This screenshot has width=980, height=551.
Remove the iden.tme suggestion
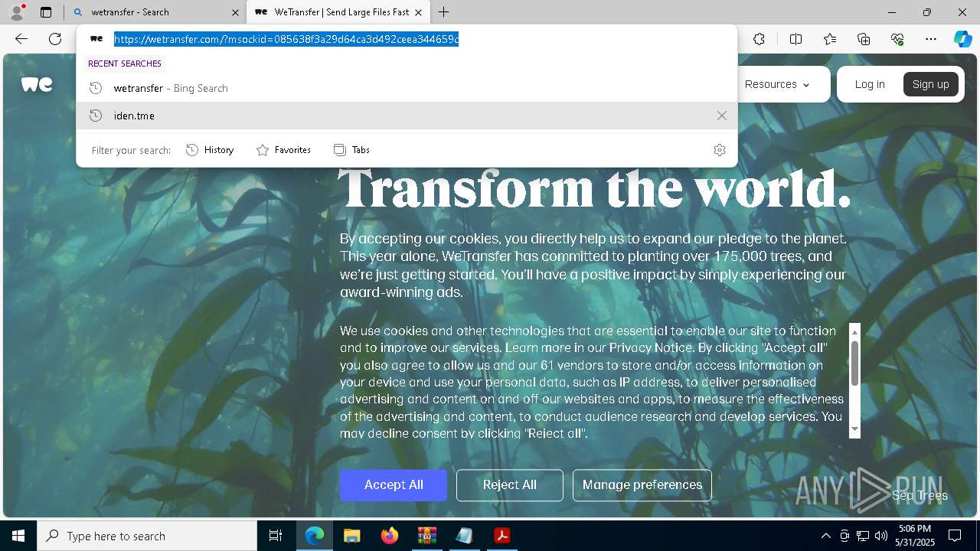coord(721,116)
